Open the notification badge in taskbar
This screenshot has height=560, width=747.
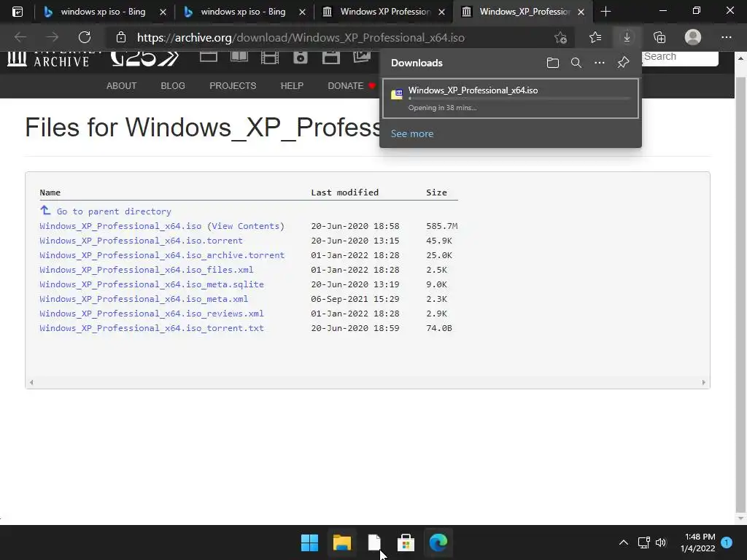tap(727, 542)
